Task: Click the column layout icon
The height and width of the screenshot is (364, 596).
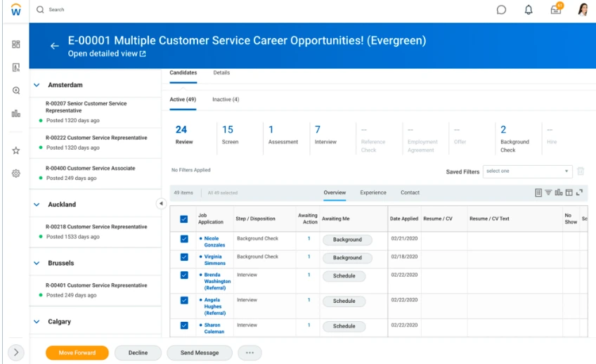Action: 569,193
